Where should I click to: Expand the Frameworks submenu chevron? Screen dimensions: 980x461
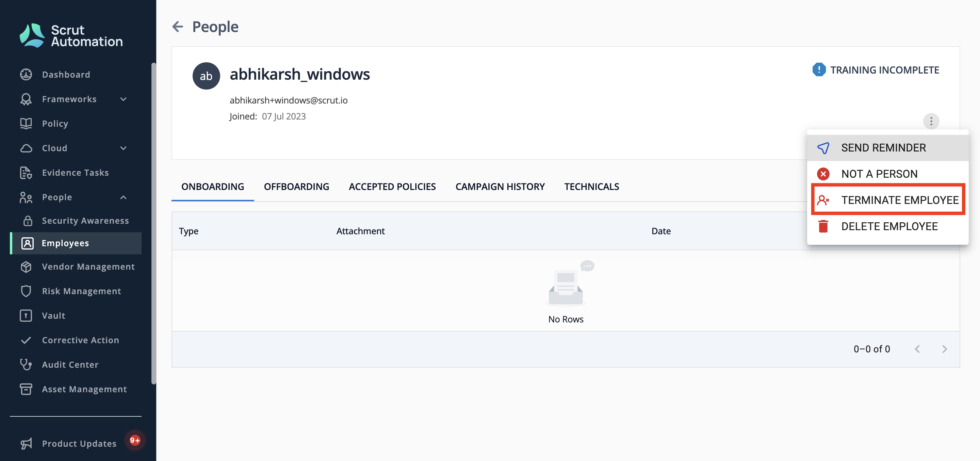[x=123, y=99]
